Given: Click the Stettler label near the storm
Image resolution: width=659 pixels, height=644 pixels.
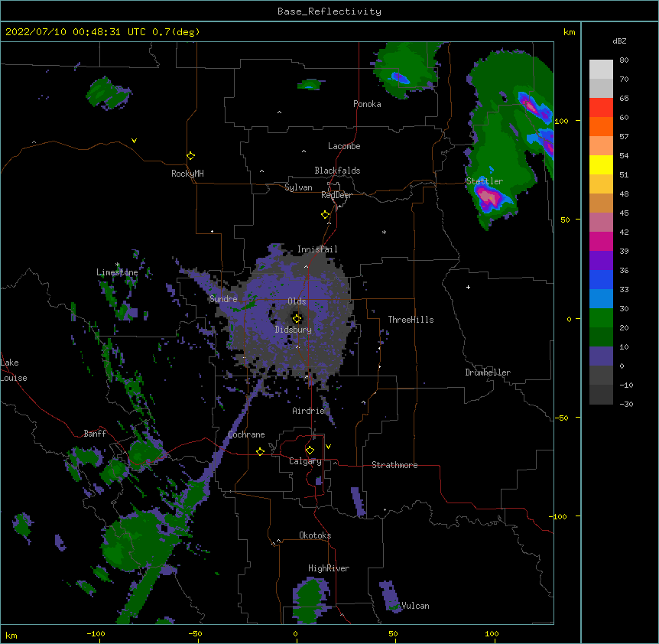Looking at the screenshot, I should pos(485,181).
